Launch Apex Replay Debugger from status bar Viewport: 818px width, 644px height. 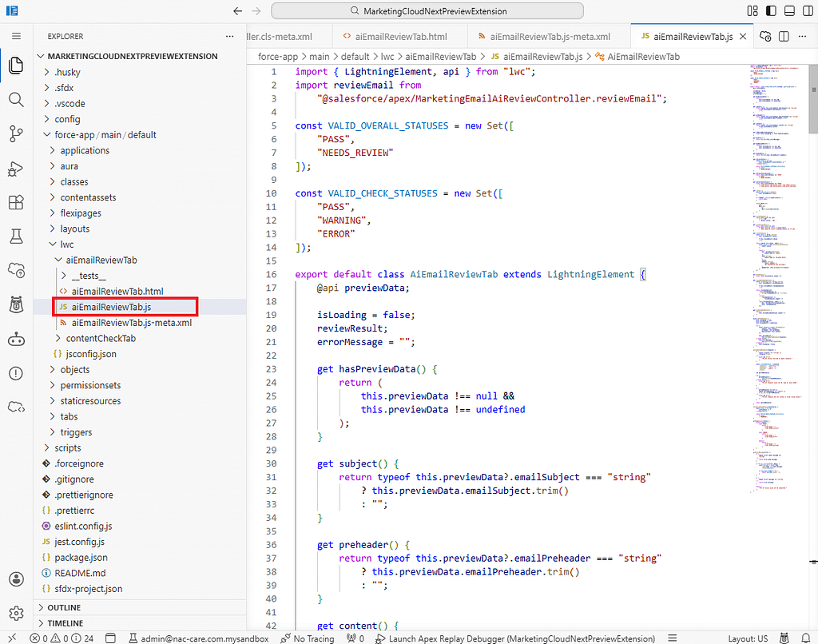[x=515, y=638]
